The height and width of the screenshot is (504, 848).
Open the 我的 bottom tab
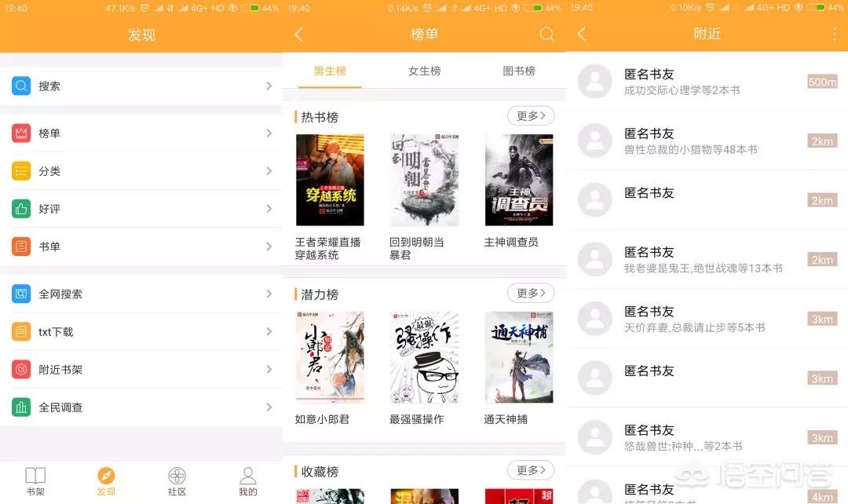click(247, 481)
